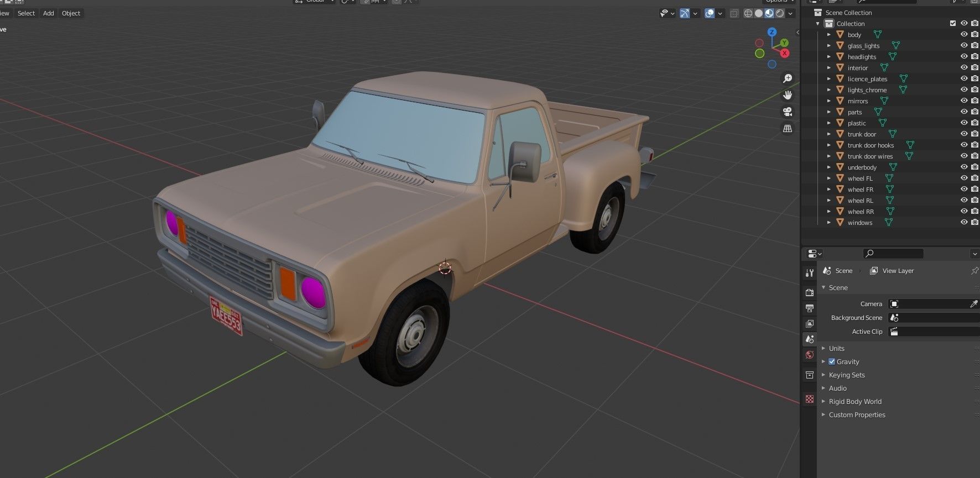The image size is (980, 478).
Task: Select rendered viewport shading
Action: pos(780,13)
